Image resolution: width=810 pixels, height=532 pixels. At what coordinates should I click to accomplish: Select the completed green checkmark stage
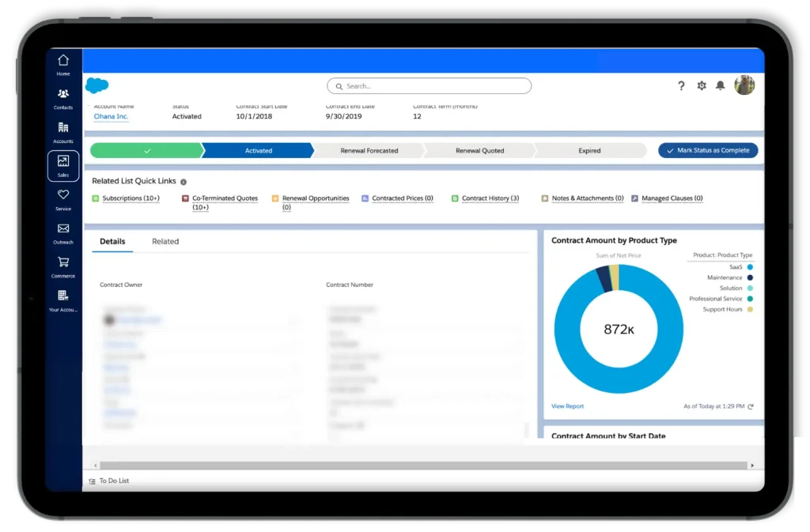click(146, 151)
